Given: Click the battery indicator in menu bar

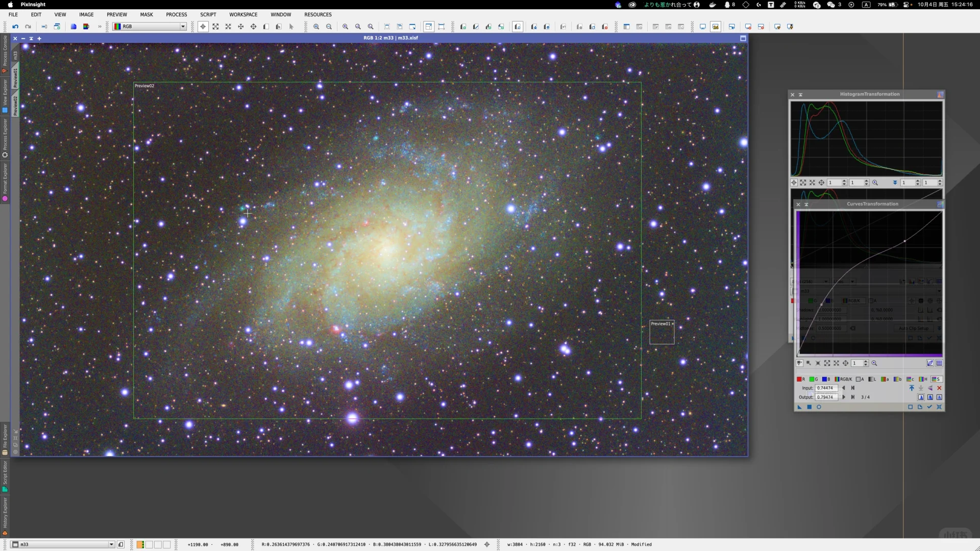Looking at the screenshot, I should coord(888,5).
